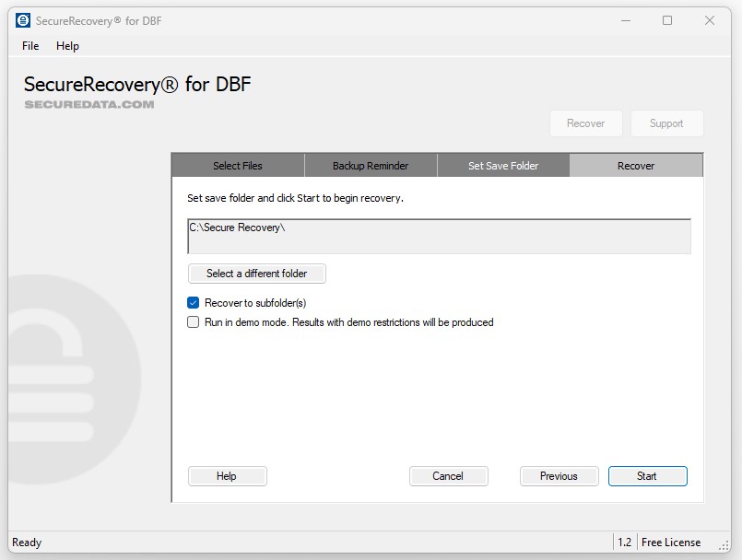
Task: Click the Recover button near the top right
Action: (x=585, y=123)
